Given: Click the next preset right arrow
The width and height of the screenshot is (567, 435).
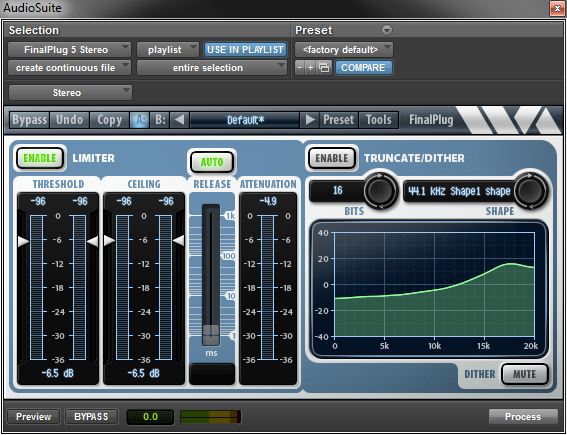Looking at the screenshot, I should point(310,120).
